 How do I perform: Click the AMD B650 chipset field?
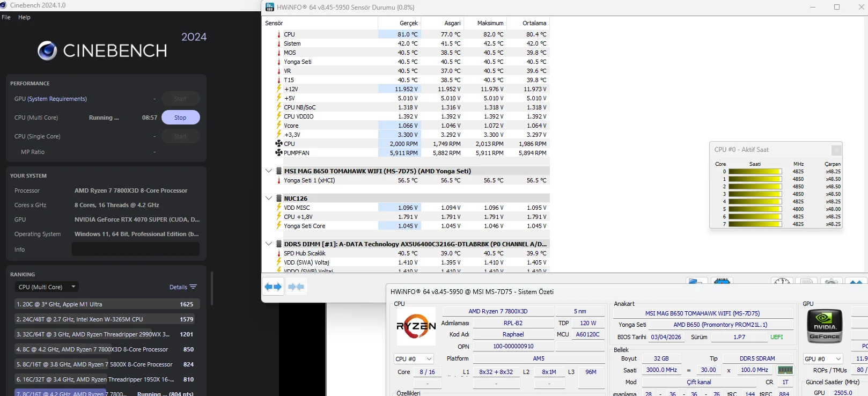pos(720,325)
